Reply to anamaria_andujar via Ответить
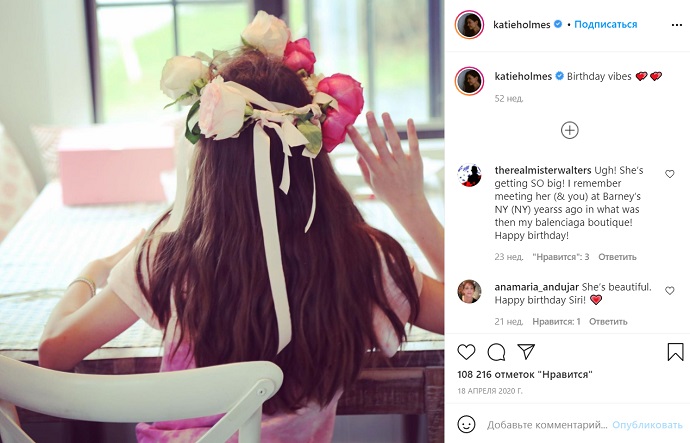The image size is (690, 443). [608, 322]
